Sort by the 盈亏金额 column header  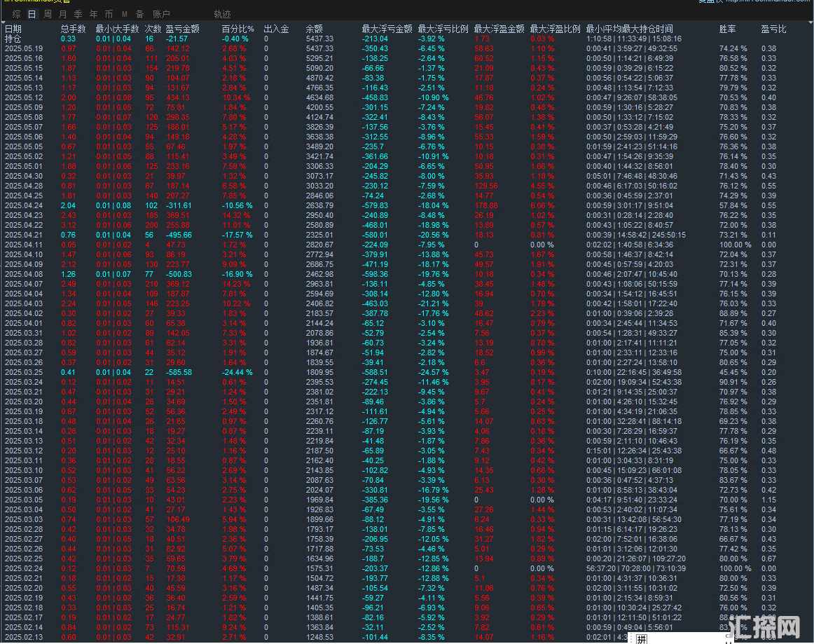[x=183, y=29]
